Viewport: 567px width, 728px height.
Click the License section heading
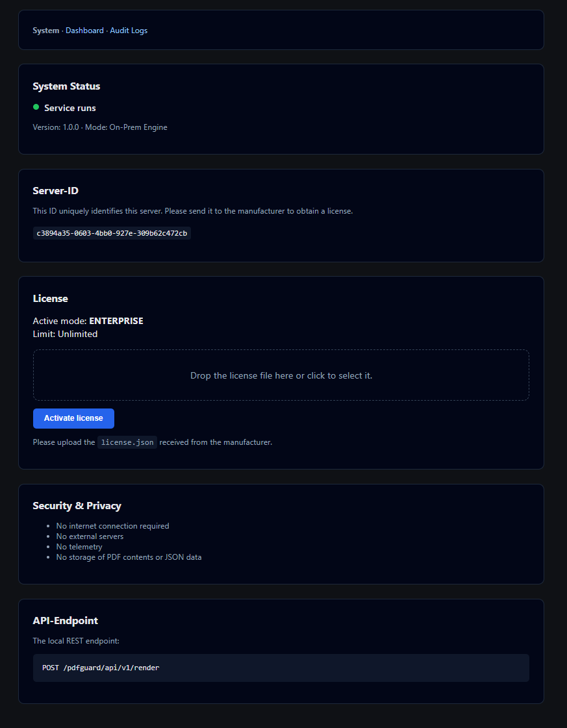(50, 298)
